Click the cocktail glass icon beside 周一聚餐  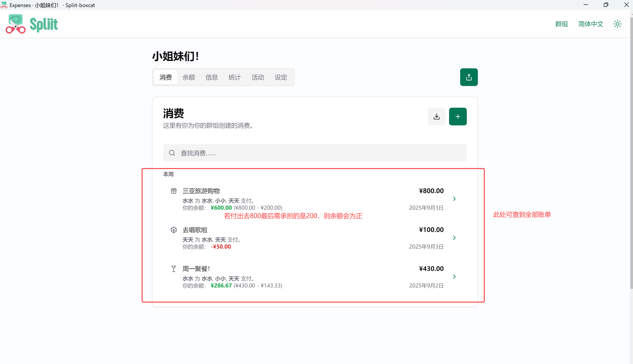coord(174,269)
